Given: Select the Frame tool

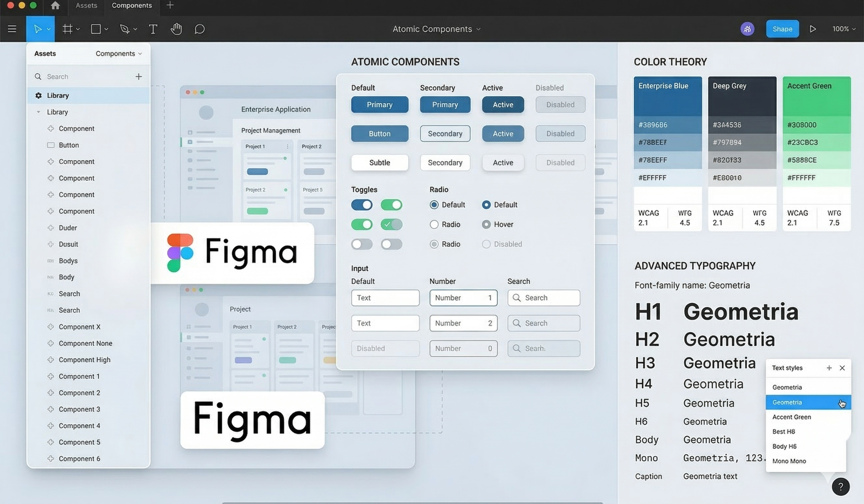Looking at the screenshot, I should [67, 29].
